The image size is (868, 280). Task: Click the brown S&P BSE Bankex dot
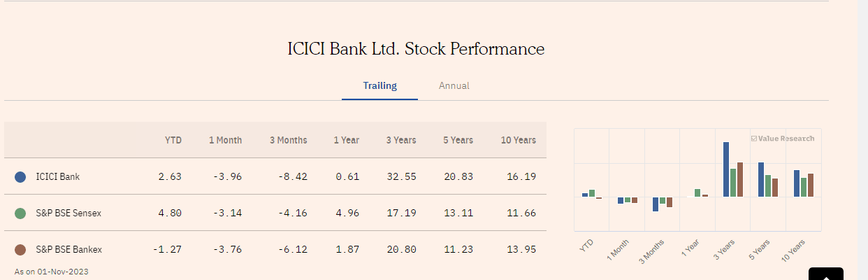20,249
